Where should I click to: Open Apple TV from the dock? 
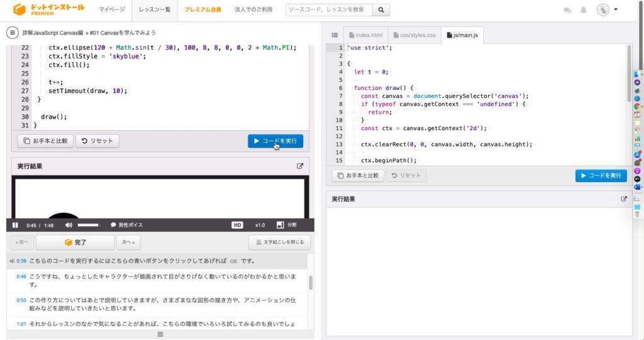[x=637, y=179]
